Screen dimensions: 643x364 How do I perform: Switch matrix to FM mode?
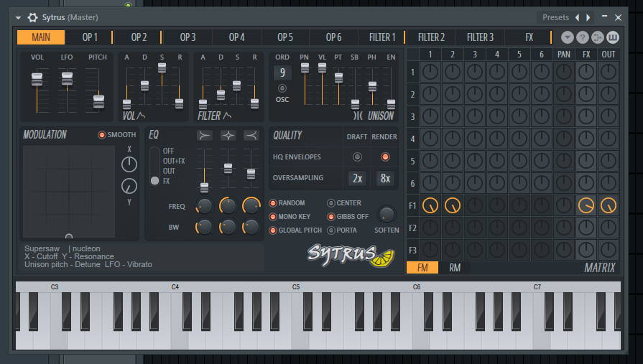[422, 268]
